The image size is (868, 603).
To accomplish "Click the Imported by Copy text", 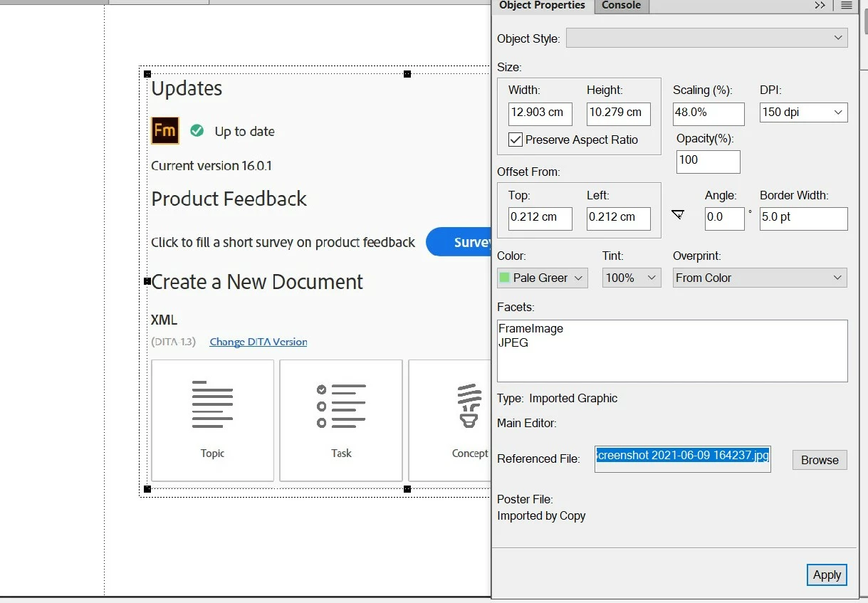I will [541, 516].
